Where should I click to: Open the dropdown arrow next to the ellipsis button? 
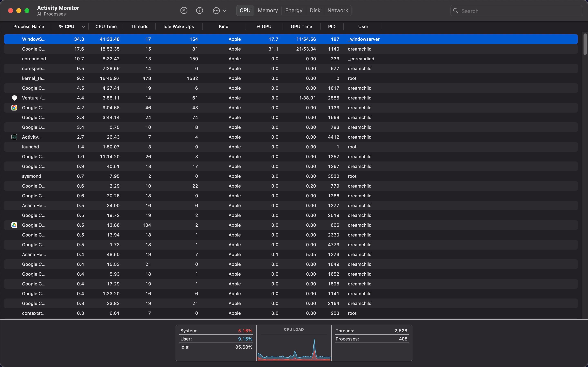pyautogui.click(x=225, y=10)
